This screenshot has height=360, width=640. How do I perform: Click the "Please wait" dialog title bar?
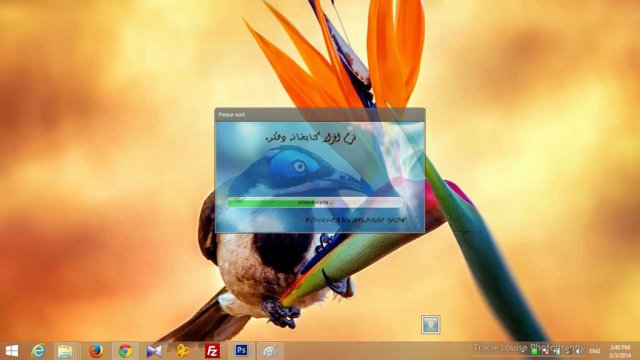pos(320,115)
